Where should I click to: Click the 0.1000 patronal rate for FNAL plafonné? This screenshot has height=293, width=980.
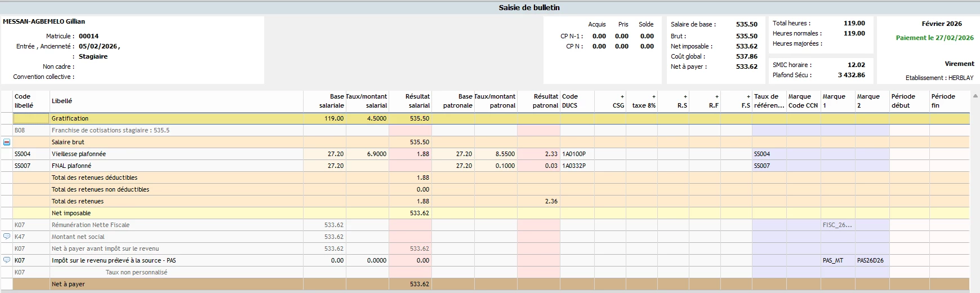496,166
